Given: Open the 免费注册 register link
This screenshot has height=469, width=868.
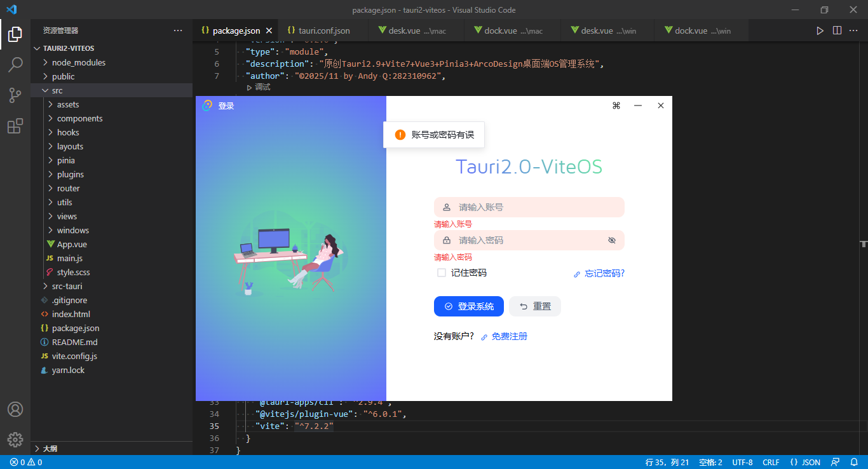Looking at the screenshot, I should 504,336.
